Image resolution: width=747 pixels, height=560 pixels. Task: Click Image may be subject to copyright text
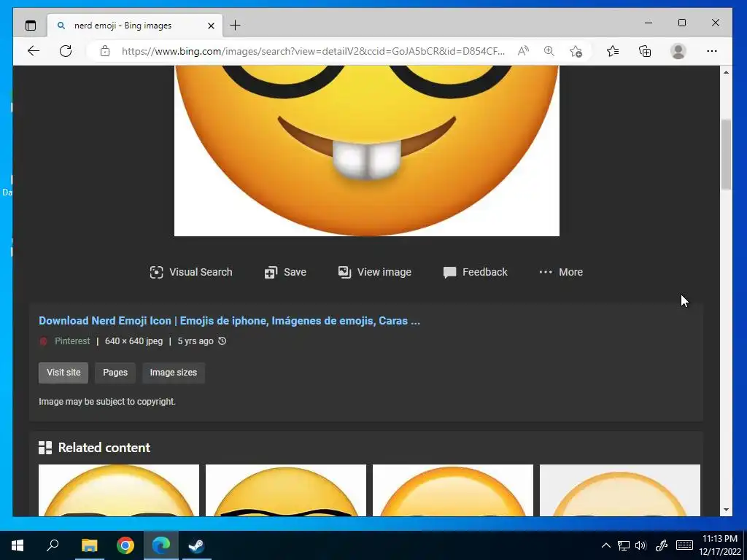pyautogui.click(x=107, y=402)
